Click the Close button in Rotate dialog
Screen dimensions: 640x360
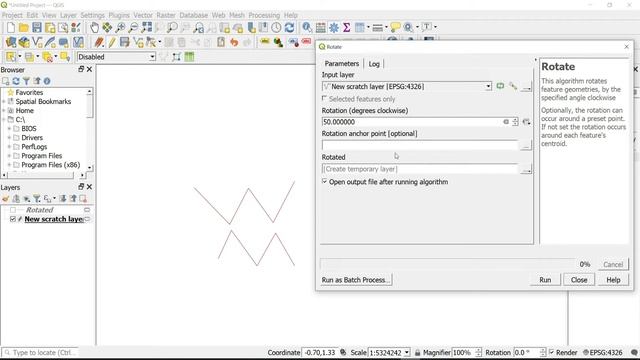point(579,280)
